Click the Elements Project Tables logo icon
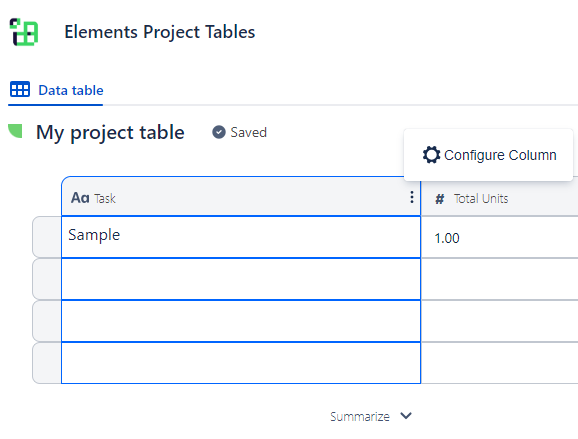 click(x=24, y=32)
